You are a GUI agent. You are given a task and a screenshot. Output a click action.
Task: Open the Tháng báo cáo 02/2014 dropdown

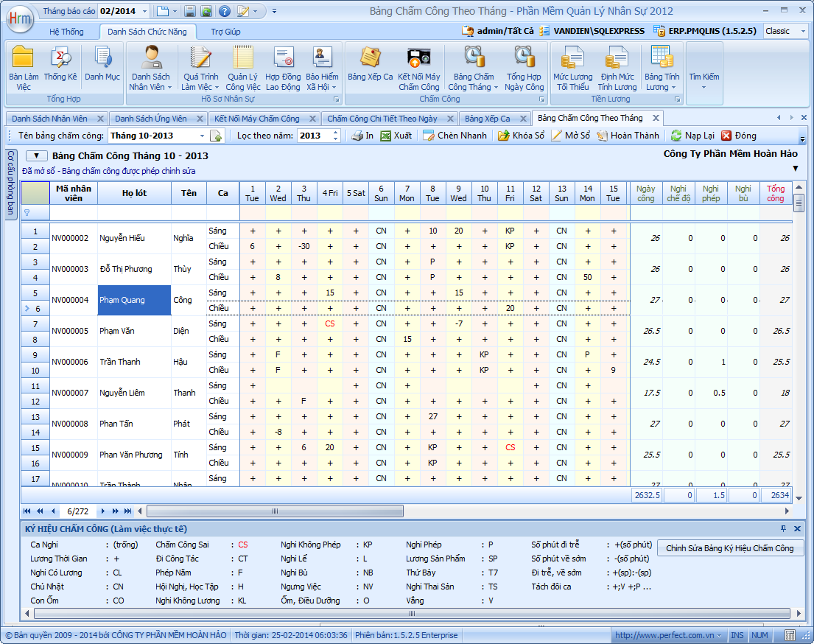click(x=145, y=11)
